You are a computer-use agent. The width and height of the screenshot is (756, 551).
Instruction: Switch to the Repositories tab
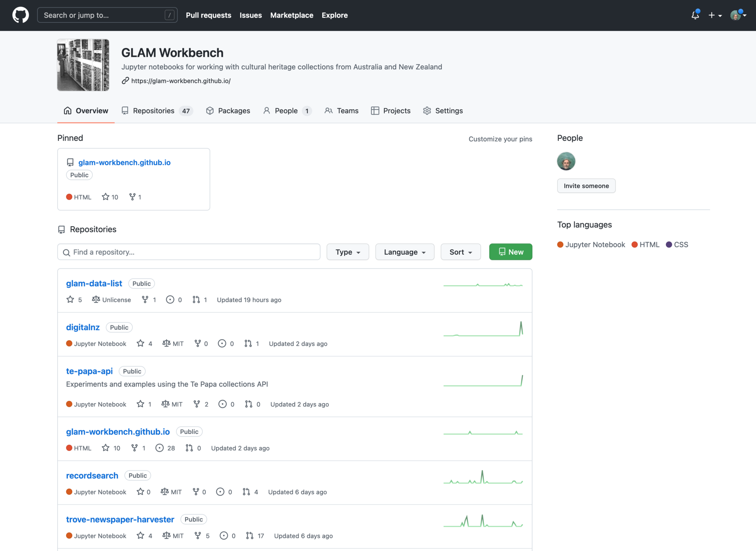pyautogui.click(x=157, y=111)
